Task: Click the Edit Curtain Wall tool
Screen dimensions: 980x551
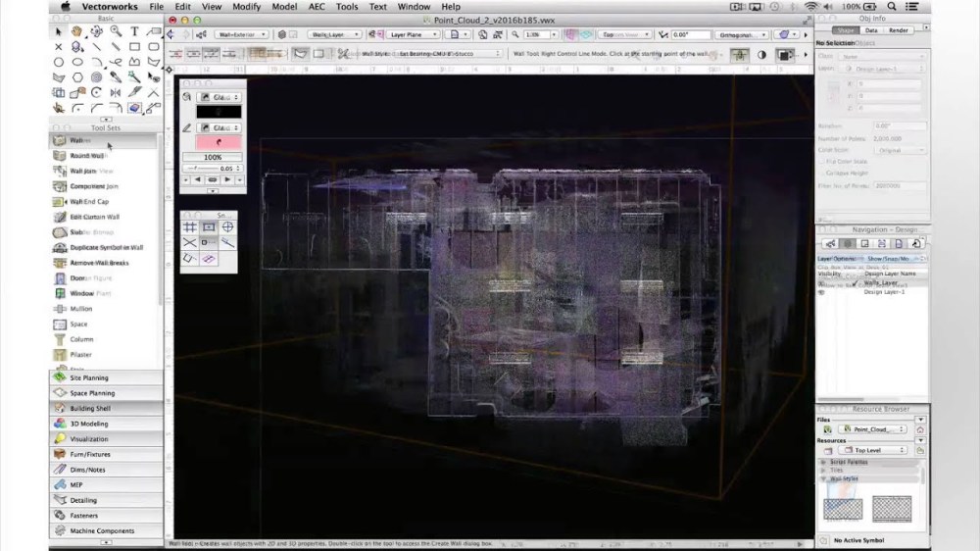Action: coord(93,217)
